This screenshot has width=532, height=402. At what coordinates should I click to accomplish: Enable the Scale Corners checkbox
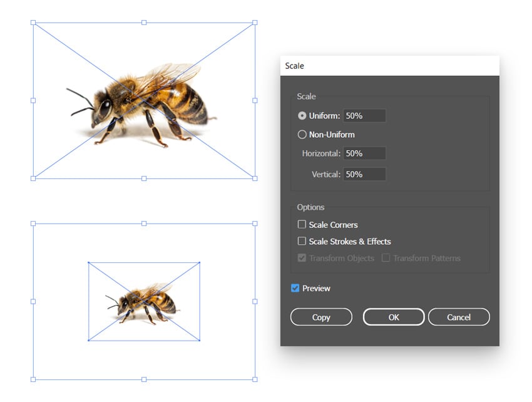click(x=302, y=225)
